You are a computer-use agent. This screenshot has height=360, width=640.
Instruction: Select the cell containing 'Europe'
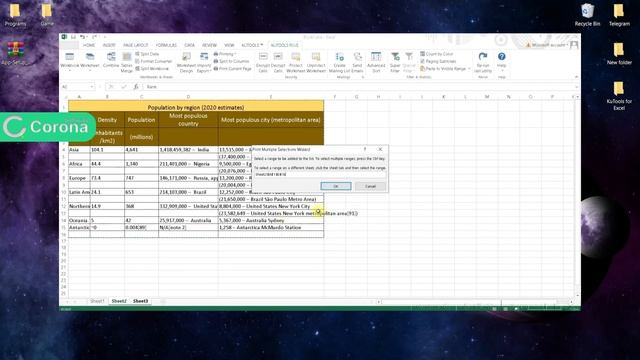[79, 178]
